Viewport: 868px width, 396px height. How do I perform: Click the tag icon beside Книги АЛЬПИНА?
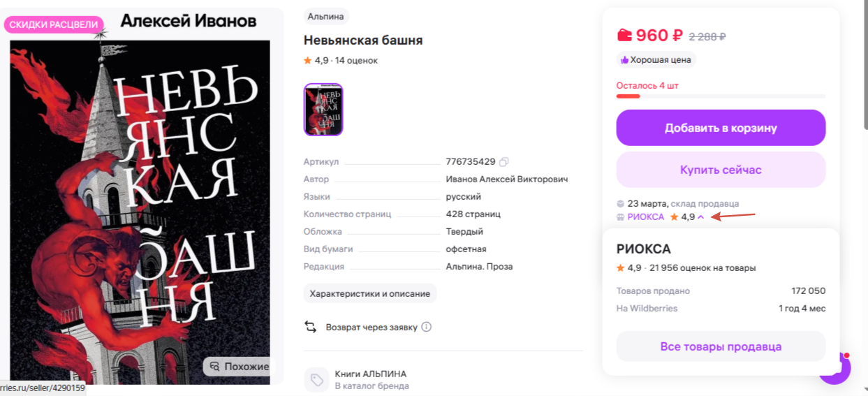(316, 380)
